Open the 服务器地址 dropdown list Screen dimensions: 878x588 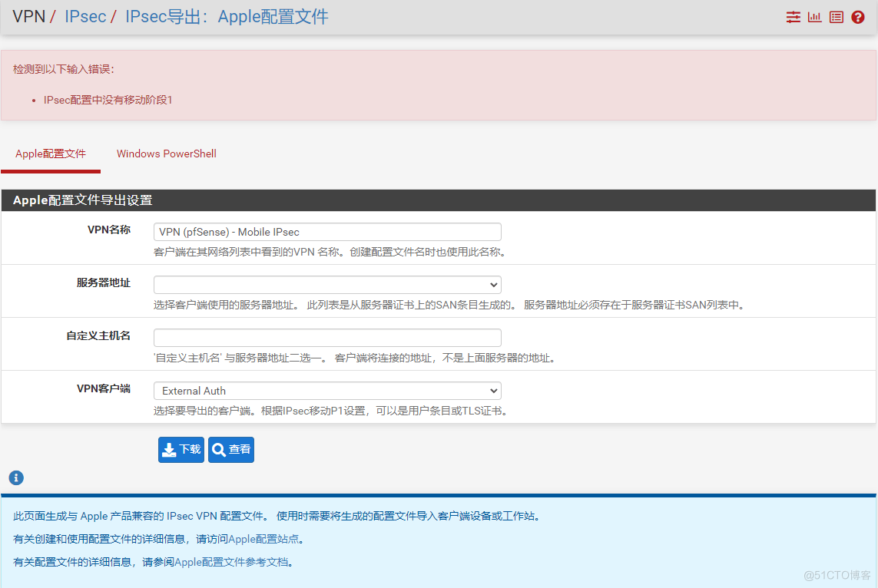(326, 284)
